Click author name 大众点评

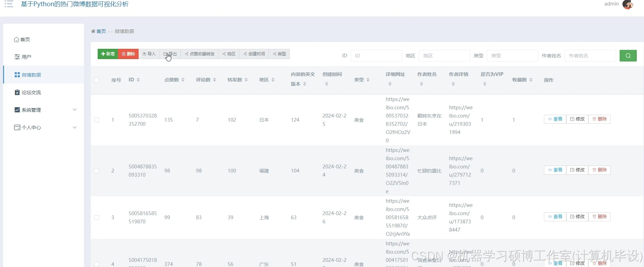click(x=427, y=218)
